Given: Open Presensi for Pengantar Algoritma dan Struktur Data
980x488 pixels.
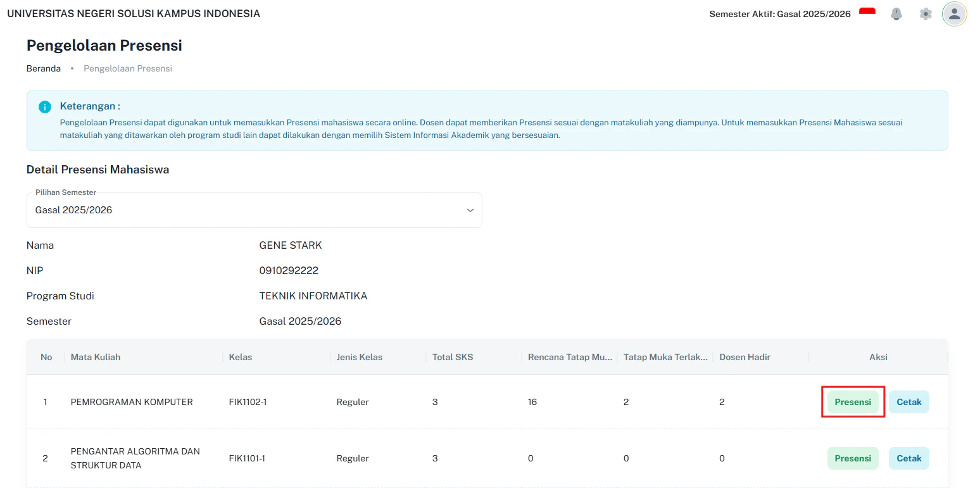Looking at the screenshot, I should tap(853, 458).
